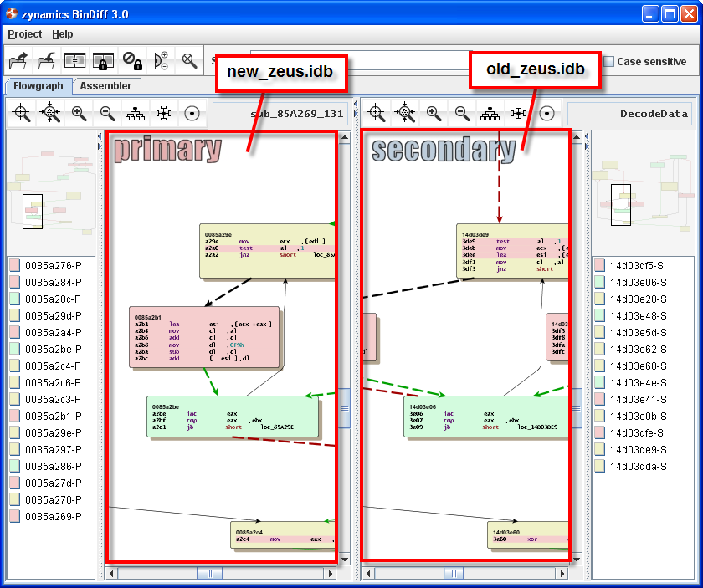Click the 0085a2be basic block node
This screenshot has width=703, height=588.
[x=233, y=416]
